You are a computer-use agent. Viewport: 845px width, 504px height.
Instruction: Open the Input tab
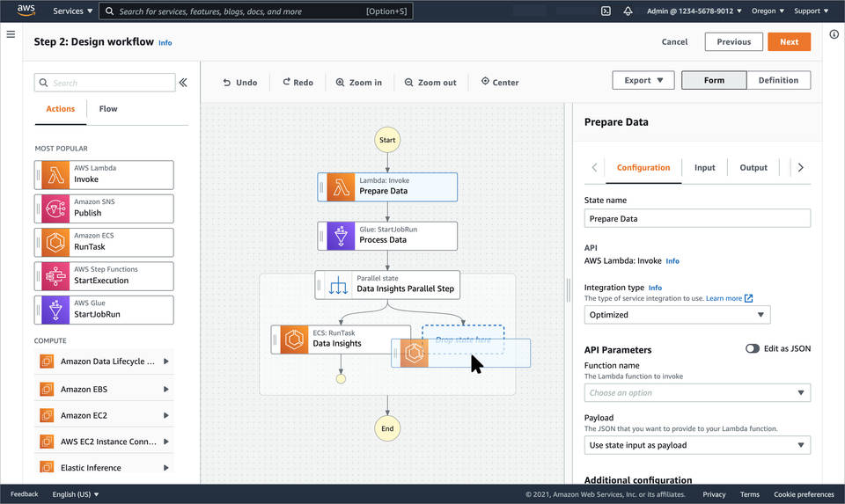coord(704,167)
